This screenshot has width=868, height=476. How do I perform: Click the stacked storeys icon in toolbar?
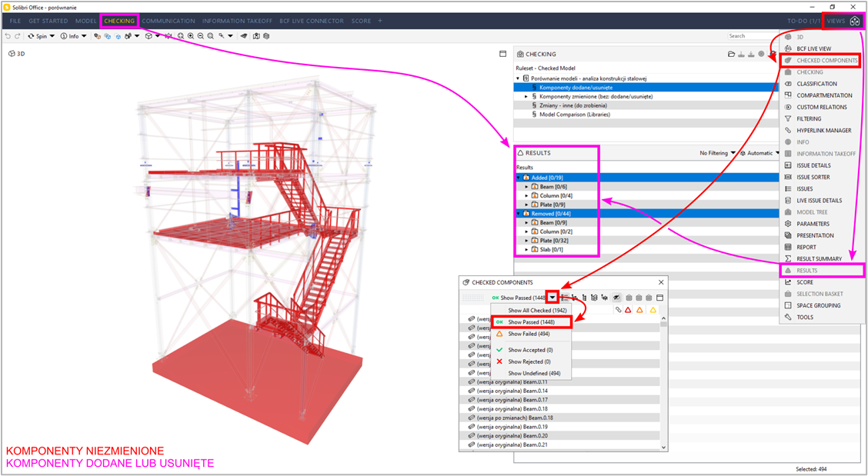click(266, 36)
